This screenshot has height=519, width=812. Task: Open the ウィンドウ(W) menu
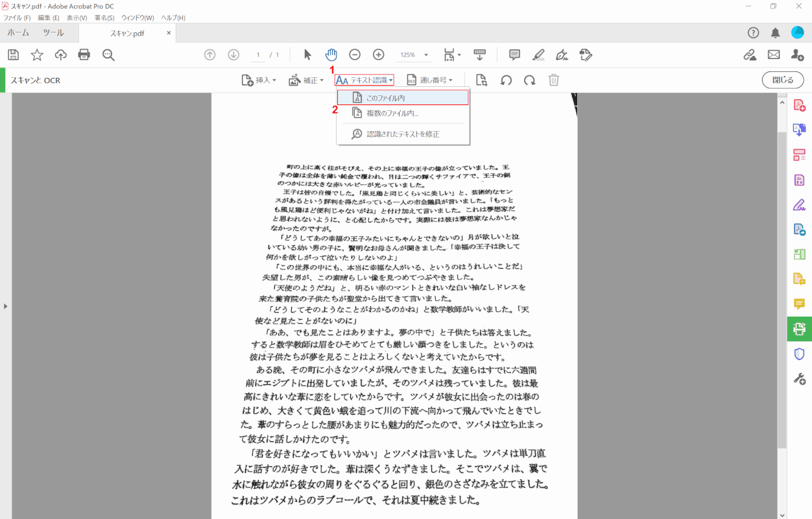tap(137, 18)
